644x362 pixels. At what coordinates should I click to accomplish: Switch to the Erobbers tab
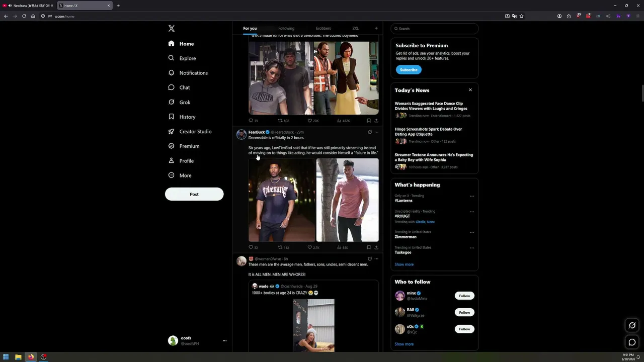click(x=324, y=29)
